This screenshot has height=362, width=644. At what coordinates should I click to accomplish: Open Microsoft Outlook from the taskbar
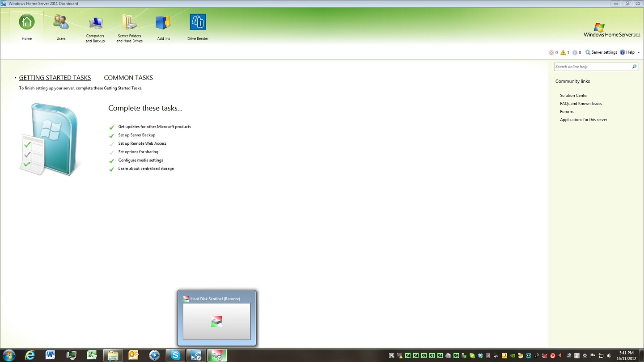134,355
